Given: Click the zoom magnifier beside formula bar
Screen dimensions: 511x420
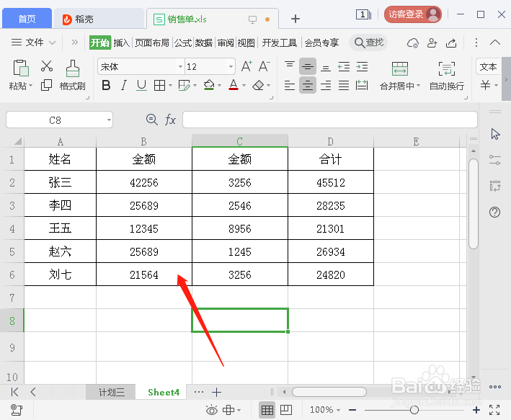Looking at the screenshot, I should [x=152, y=120].
